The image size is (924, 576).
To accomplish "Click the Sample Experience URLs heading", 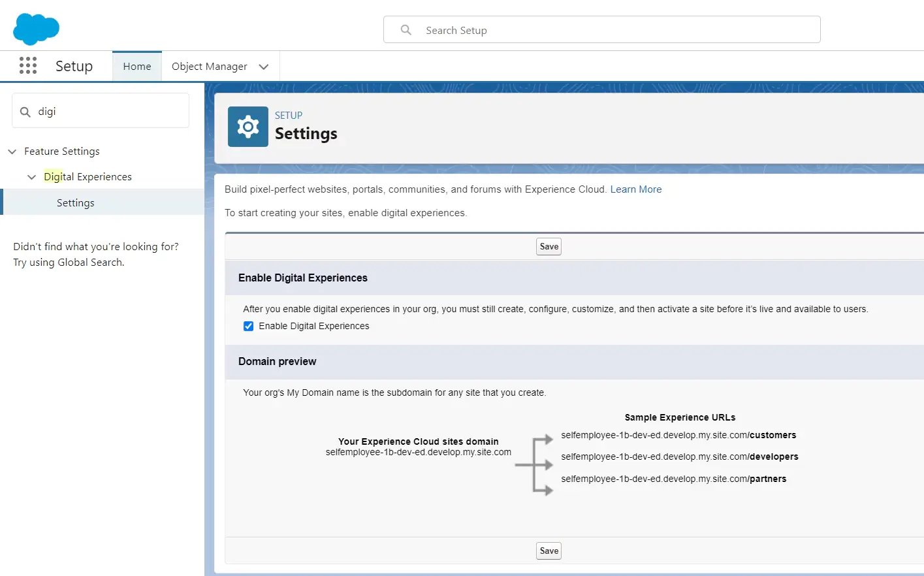I will 680,417.
